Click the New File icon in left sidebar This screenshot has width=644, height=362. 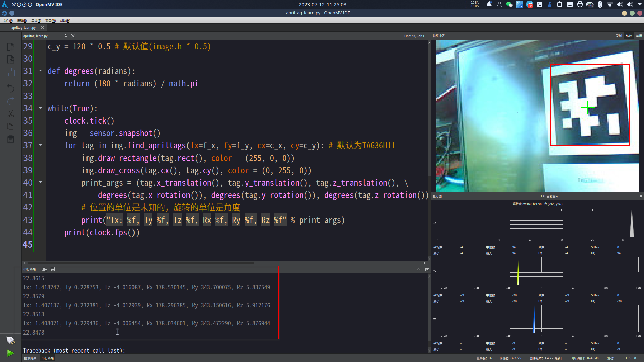[x=11, y=47]
